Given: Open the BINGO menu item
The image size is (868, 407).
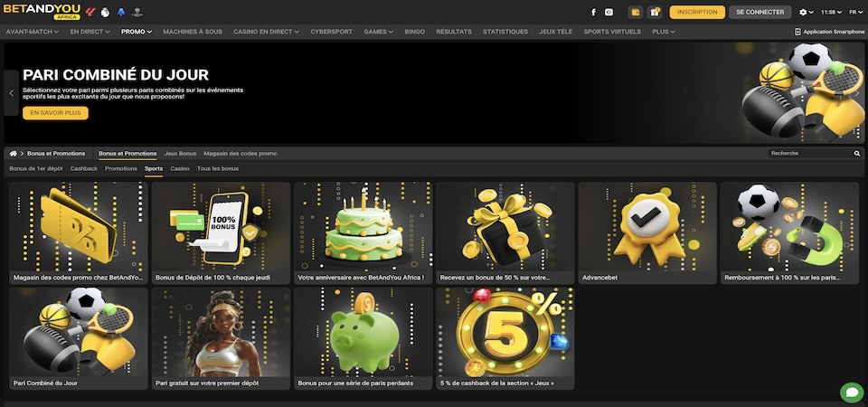Looking at the screenshot, I should click(x=415, y=32).
